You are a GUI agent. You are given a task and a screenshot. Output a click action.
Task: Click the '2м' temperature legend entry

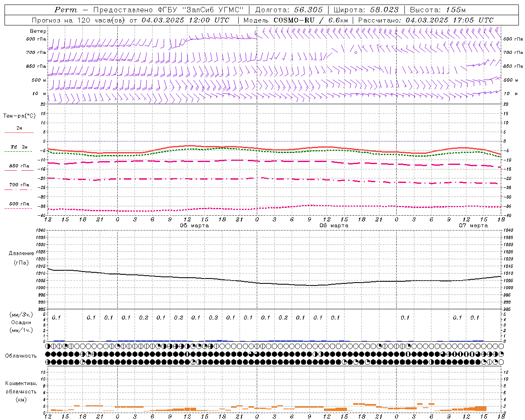[x=19, y=128]
